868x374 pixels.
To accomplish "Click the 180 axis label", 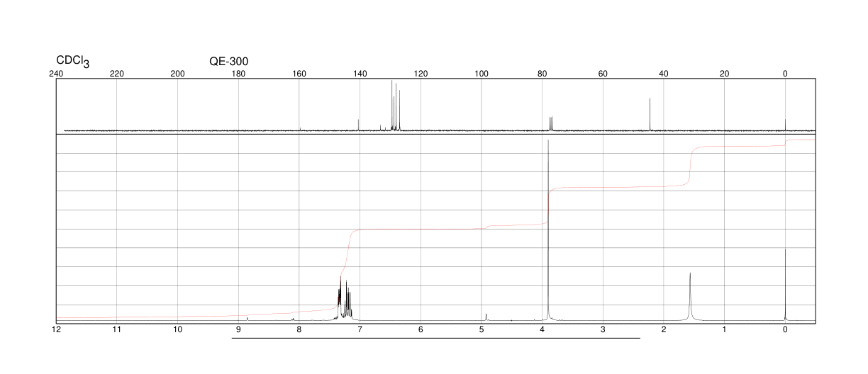I will pos(239,74).
